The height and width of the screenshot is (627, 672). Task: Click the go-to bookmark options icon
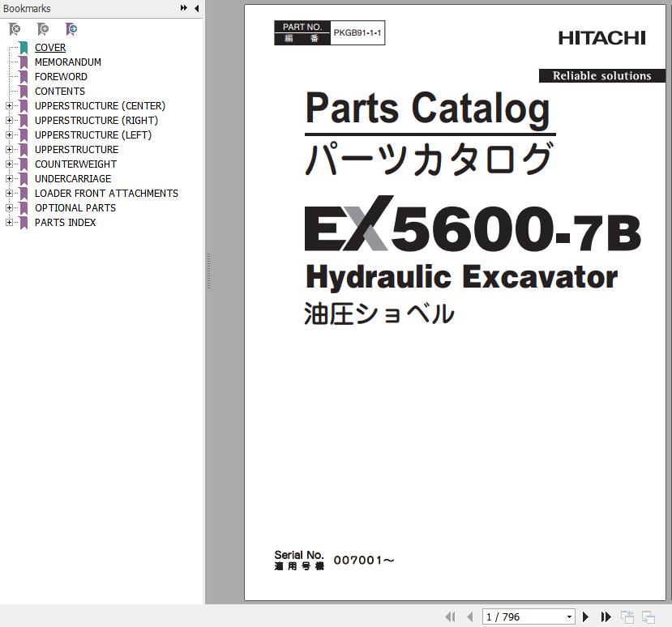[71, 29]
